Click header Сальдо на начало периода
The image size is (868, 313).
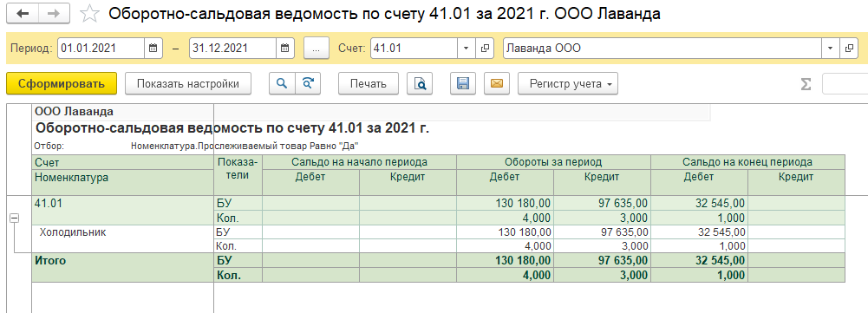[359, 162]
